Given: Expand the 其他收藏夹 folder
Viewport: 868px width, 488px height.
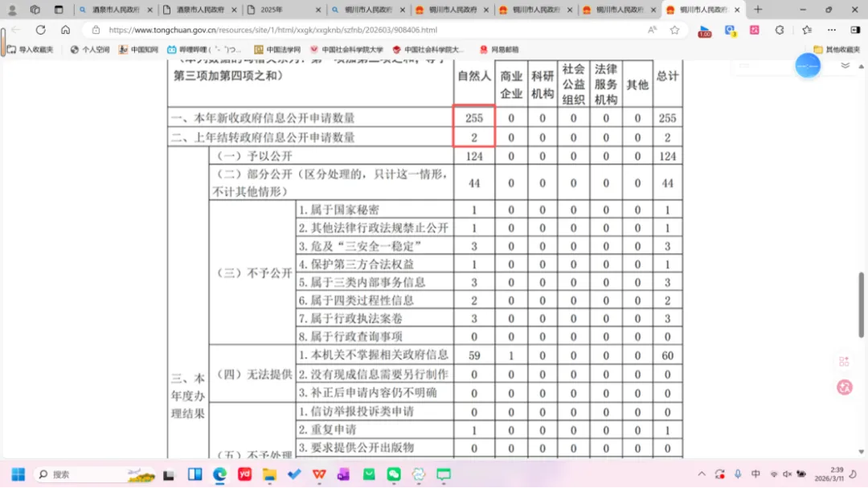Looking at the screenshot, I should pos(837,49).
